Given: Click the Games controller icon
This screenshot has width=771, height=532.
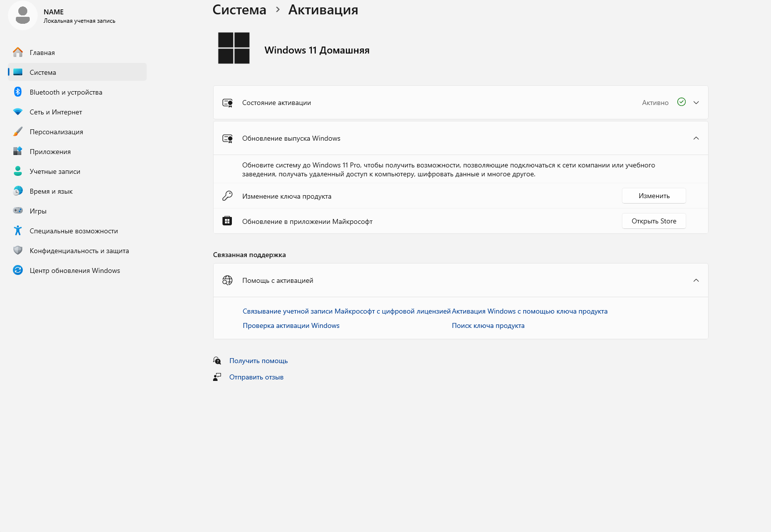Looking at the screenshot, I should coord(18,211).
